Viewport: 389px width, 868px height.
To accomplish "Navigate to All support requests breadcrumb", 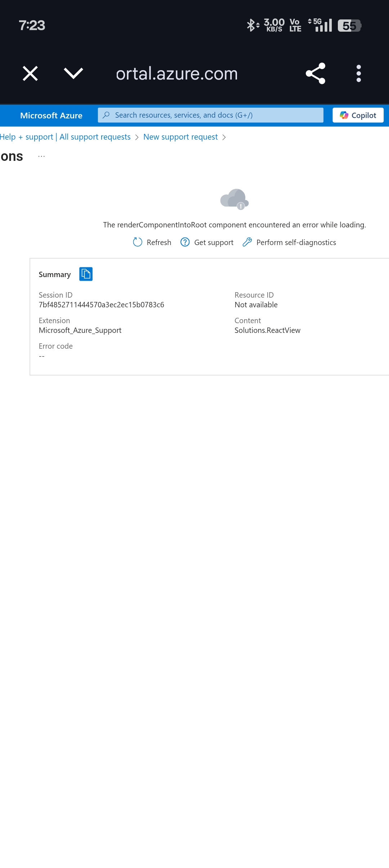I will point(95,137).
